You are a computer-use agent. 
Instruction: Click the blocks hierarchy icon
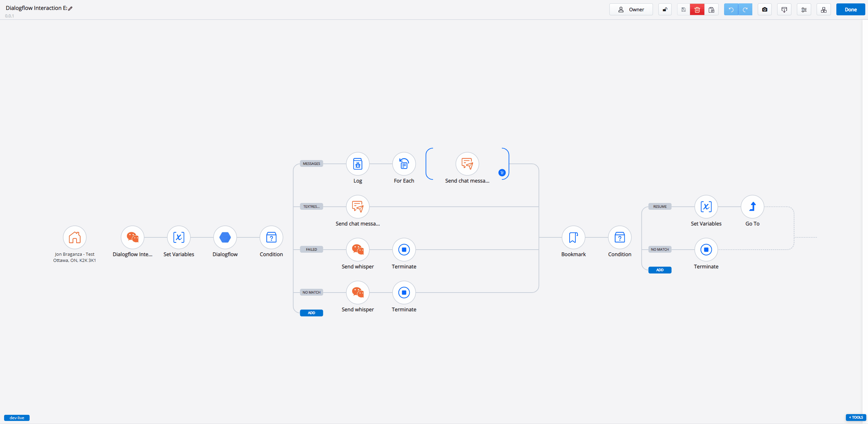click(824, 10)
